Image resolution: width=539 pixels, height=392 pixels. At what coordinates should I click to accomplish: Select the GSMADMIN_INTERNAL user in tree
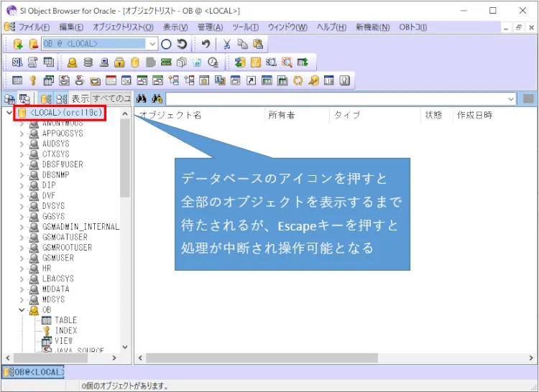[80, 227]
